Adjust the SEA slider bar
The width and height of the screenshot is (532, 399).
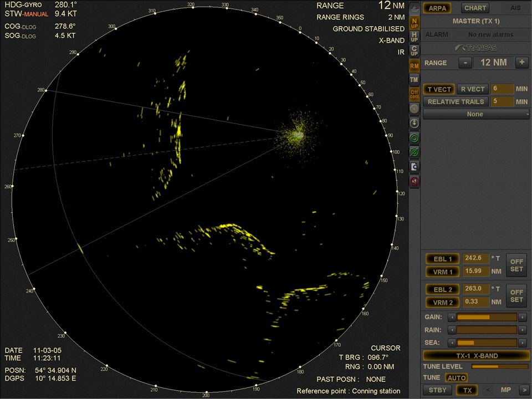point(487,342)
